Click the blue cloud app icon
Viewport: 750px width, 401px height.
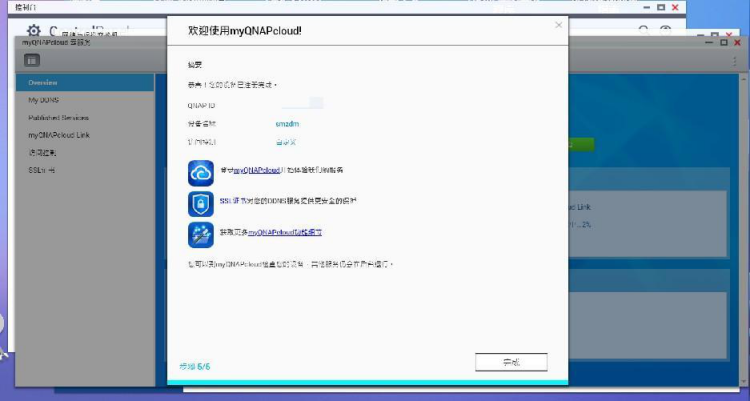click(x=201, y=173)
